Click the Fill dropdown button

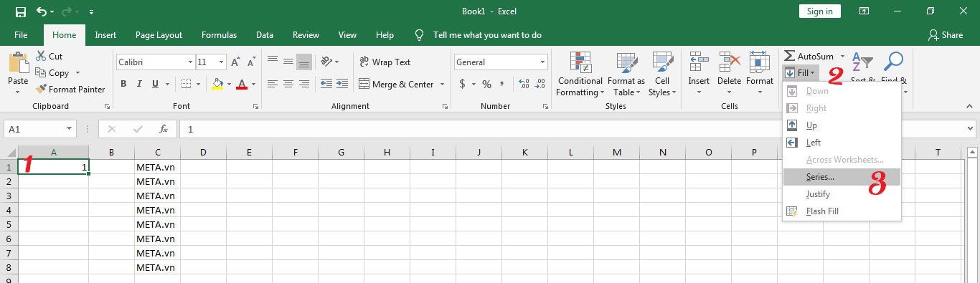coord(800,73)
